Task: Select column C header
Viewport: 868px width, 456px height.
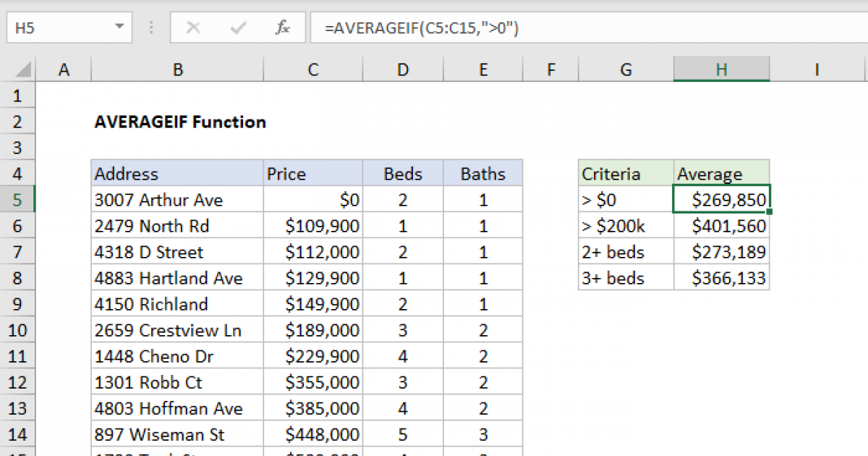Action: pos(313,70)
